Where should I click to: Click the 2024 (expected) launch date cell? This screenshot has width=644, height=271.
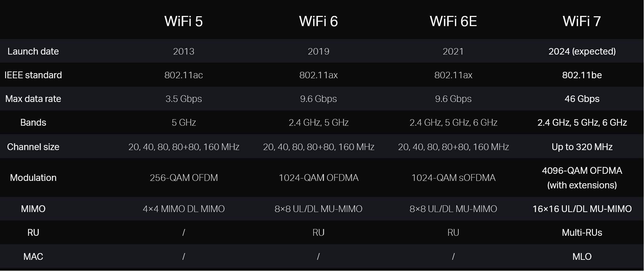pyautogui.click(x=582, y=51)
